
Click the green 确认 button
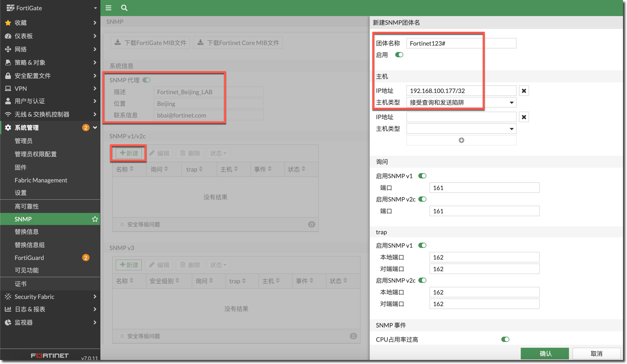545,354
